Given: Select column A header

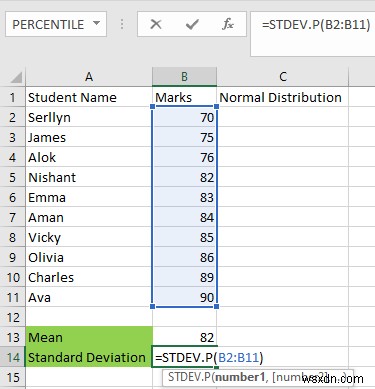Looking at the screenshot, I should click(x=89, y=77).
